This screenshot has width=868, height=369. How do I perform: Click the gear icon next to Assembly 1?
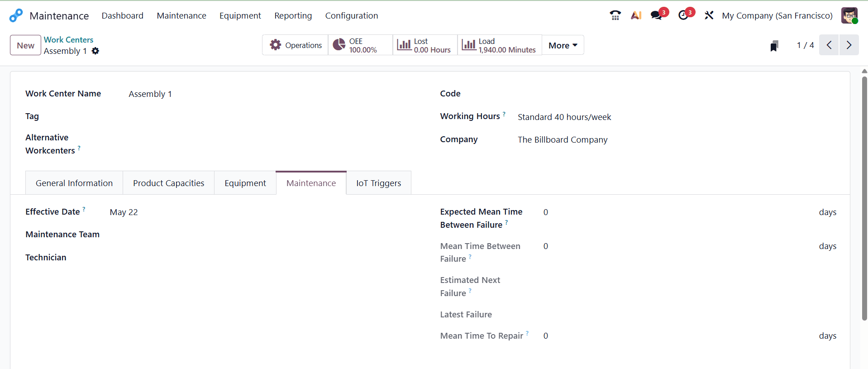coord(95,51)
